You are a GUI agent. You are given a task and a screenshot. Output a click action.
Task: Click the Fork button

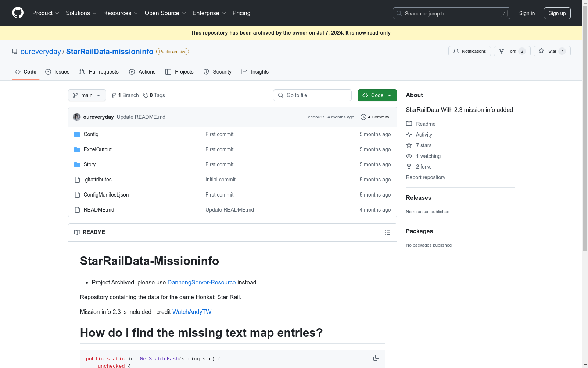(x=512, y=51)
